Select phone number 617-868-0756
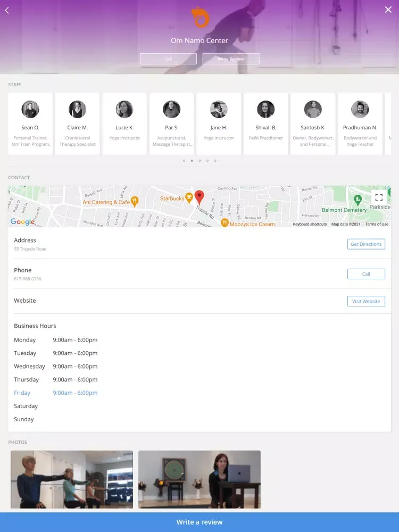 coord(28,279)
